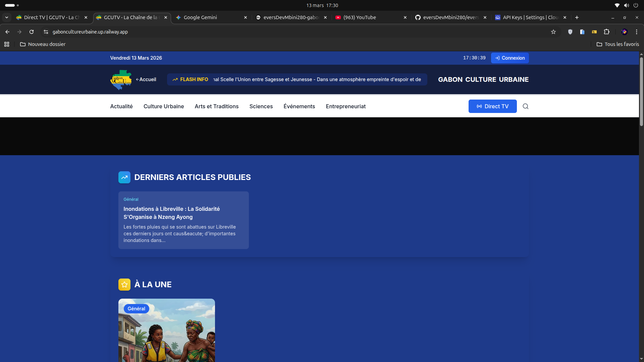The height and width of the screenshot is (362, 644).
Task: Click the browser profile avatar icon
Action: point(624,32)
